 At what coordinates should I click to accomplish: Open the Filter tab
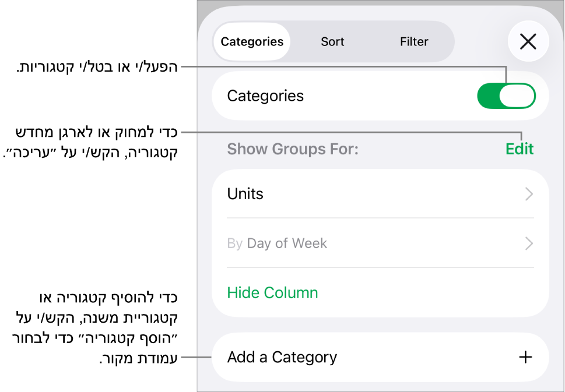point(414,42)
